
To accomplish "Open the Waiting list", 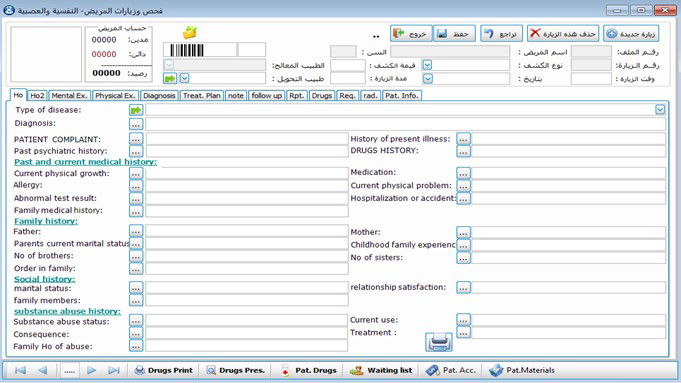I will click(381, 370).
